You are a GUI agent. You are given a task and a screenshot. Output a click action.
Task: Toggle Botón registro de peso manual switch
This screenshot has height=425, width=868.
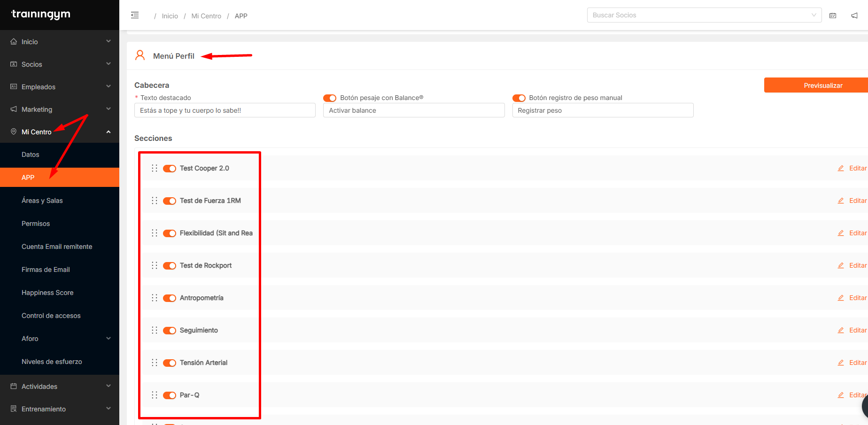coord(519,98)
